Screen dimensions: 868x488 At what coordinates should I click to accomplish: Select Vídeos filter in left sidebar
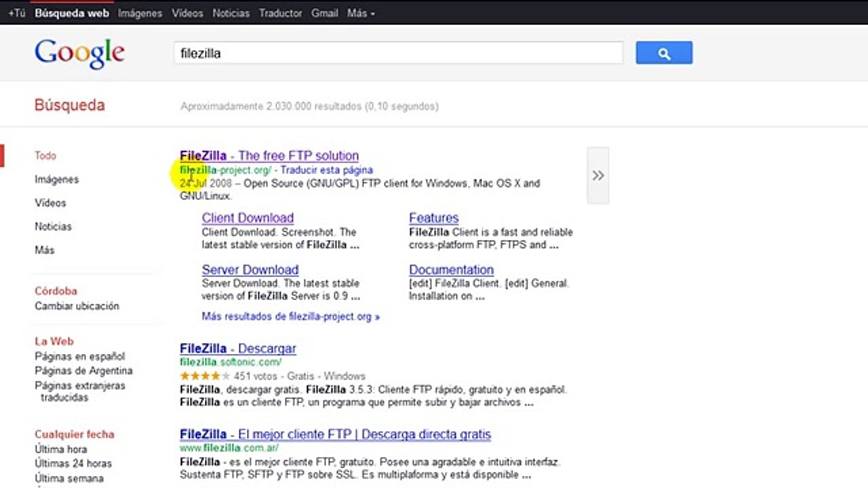[x=50, y=203]
